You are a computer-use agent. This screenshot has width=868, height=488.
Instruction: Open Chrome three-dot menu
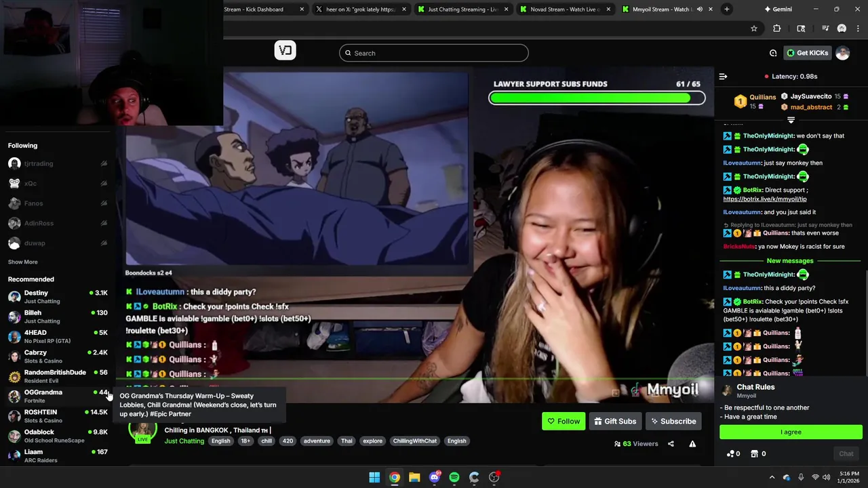tap(858, 28)
